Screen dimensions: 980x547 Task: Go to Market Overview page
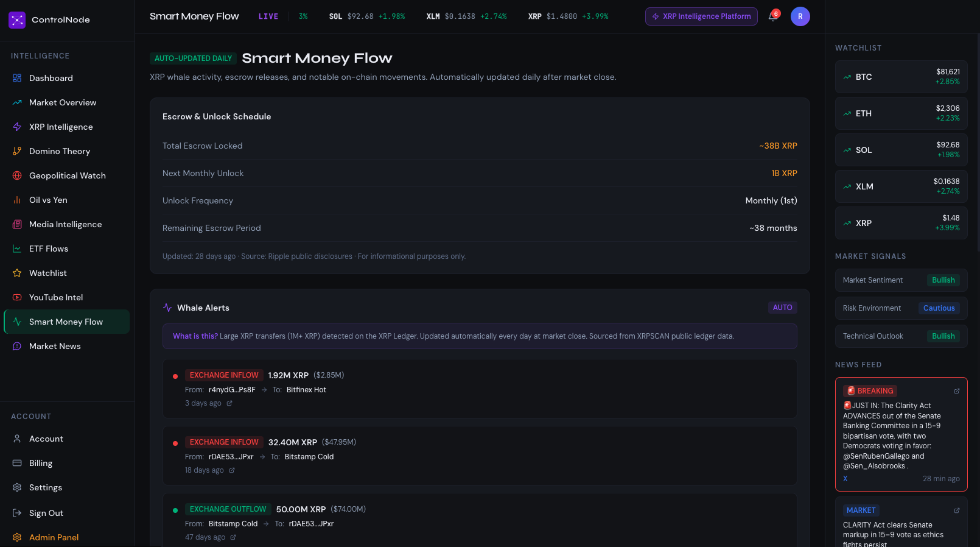click(x=67, y=102)
